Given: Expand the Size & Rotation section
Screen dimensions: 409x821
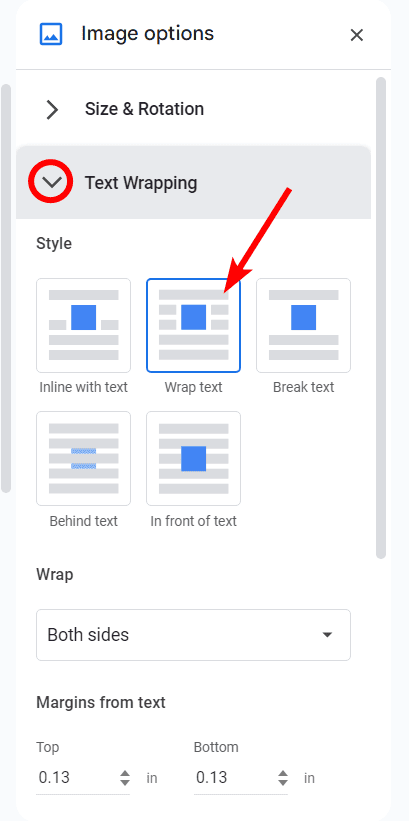Looking at the screenshot, I should click(52, 109).
